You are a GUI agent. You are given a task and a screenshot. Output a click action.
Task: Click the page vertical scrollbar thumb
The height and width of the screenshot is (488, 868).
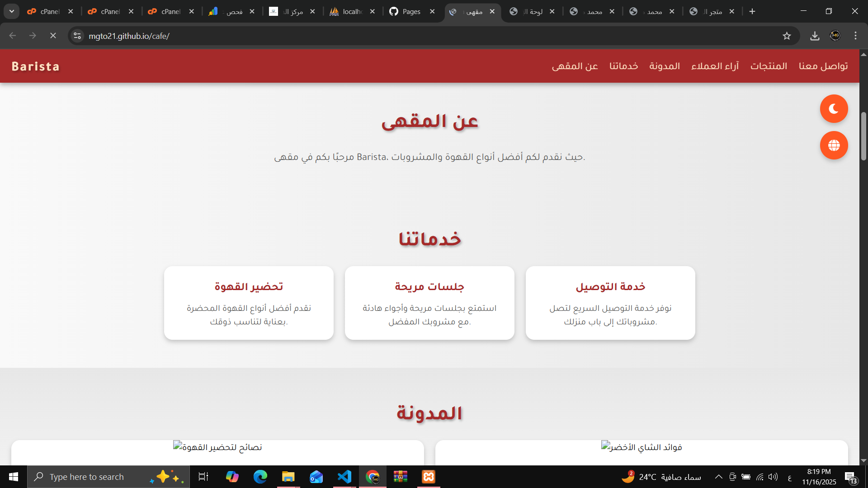tap(863, 136)
